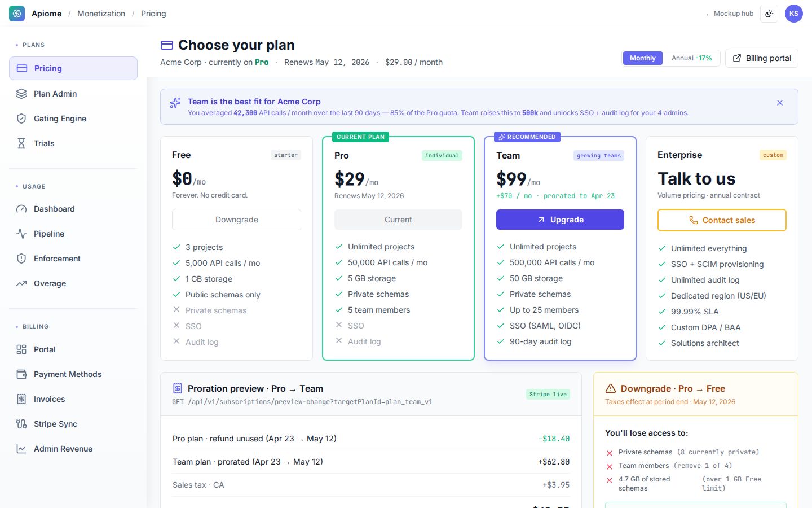Upgrade to the Team plan
This screenshot has height=508, width=812.
(x=560, y=220)
